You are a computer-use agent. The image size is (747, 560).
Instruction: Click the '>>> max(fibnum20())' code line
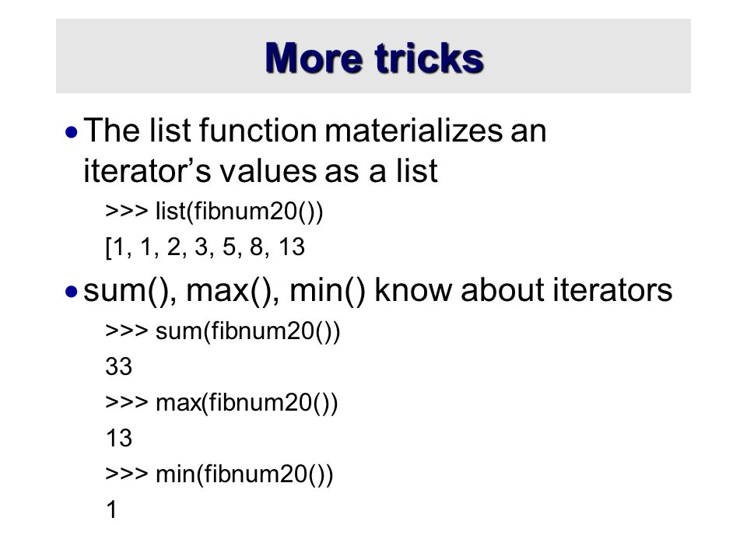coord(222,402)
